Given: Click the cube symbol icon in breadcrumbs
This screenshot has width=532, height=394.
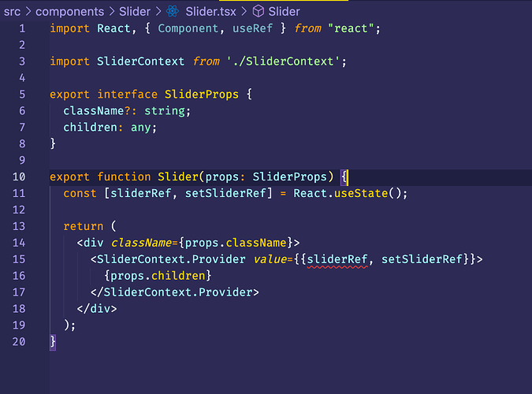Looking at the screenshot, I should [257, 12].
